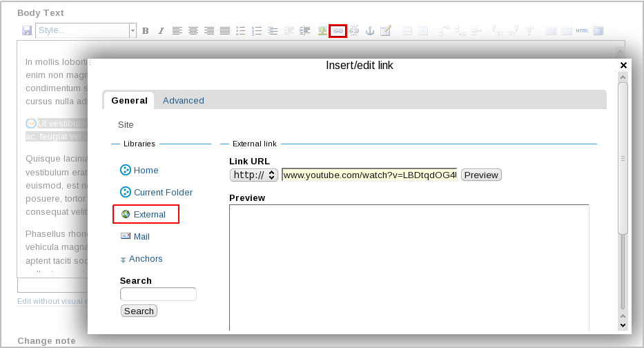Screen dimensions: 644x348
Task: Click the save disk icon
Action: (x=27, y=31)
